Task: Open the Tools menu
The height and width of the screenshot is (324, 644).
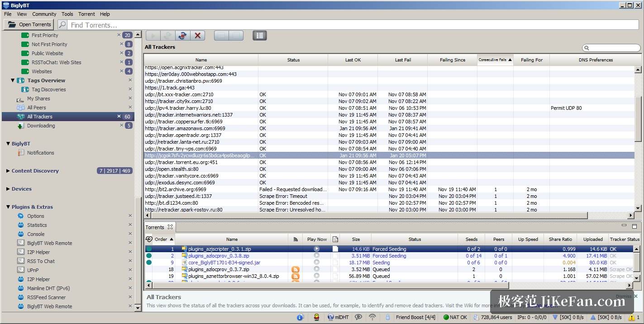Action: (x=67, y=14)
